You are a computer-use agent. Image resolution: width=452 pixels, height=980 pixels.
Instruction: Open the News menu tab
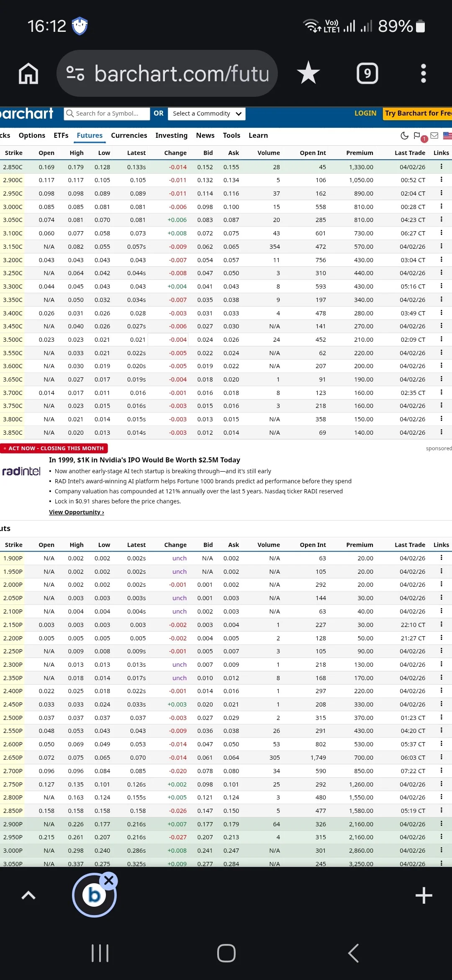click(x=205, y=135)
